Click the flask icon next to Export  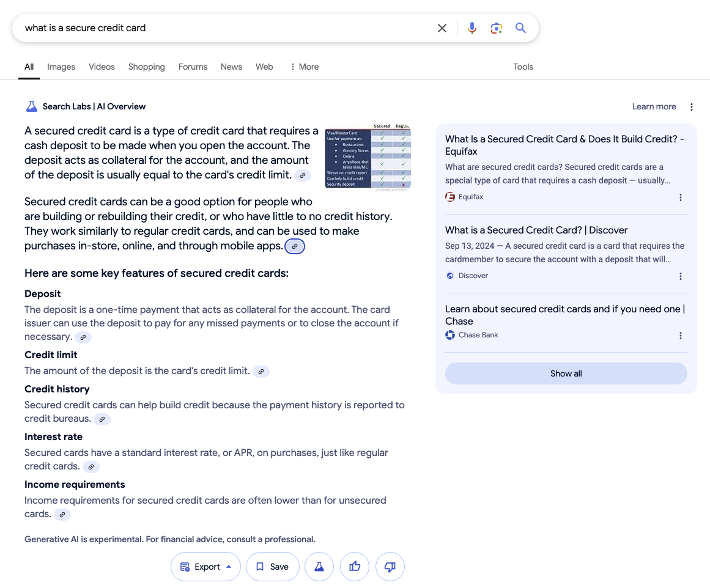(319, 567)
